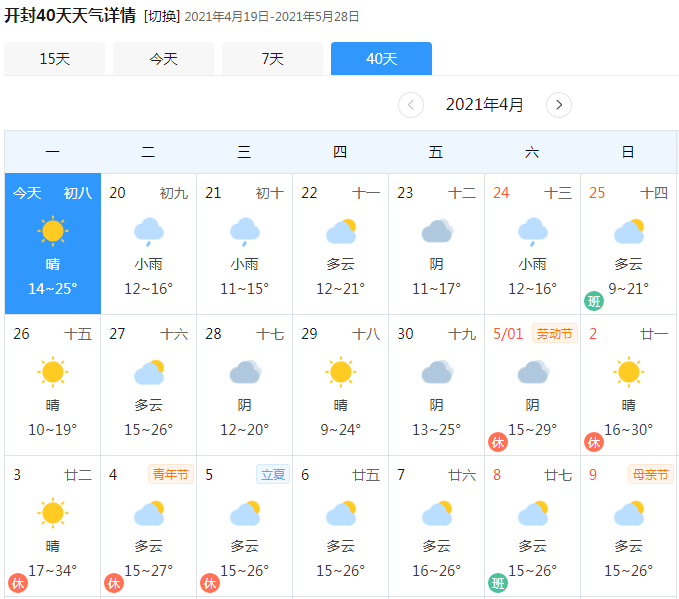
Task: Click temperature 16~30° on May 2
Action: pos(629,429)
